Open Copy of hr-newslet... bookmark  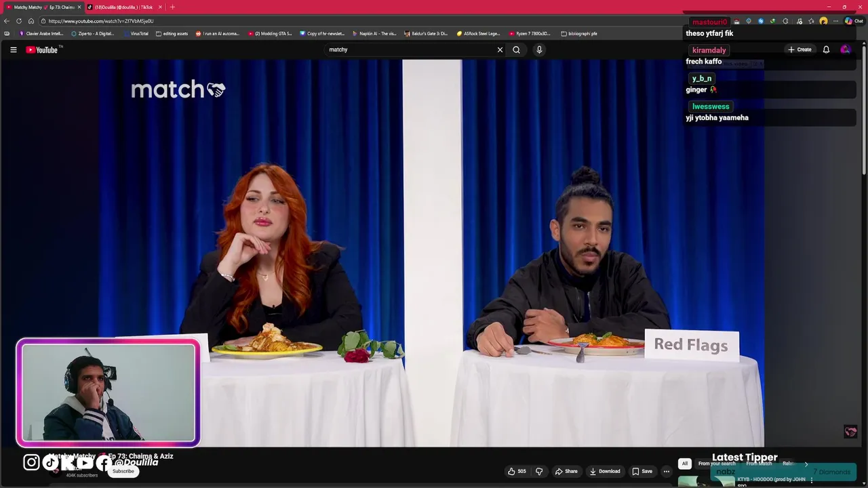coord(322,33)
